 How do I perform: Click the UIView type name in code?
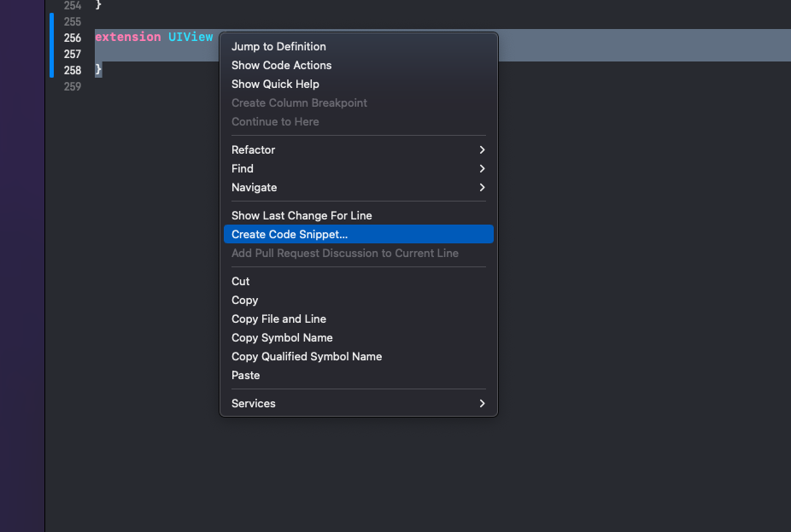pos(190,37)
